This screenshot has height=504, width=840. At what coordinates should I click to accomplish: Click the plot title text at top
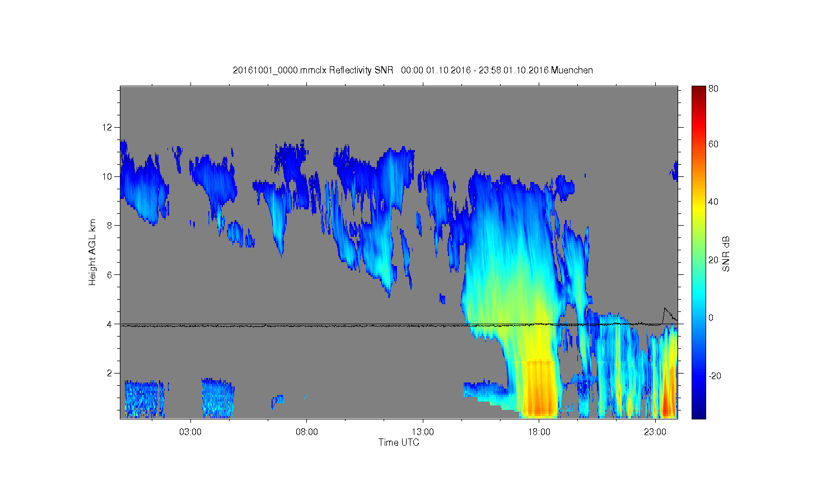click(413, 70)
